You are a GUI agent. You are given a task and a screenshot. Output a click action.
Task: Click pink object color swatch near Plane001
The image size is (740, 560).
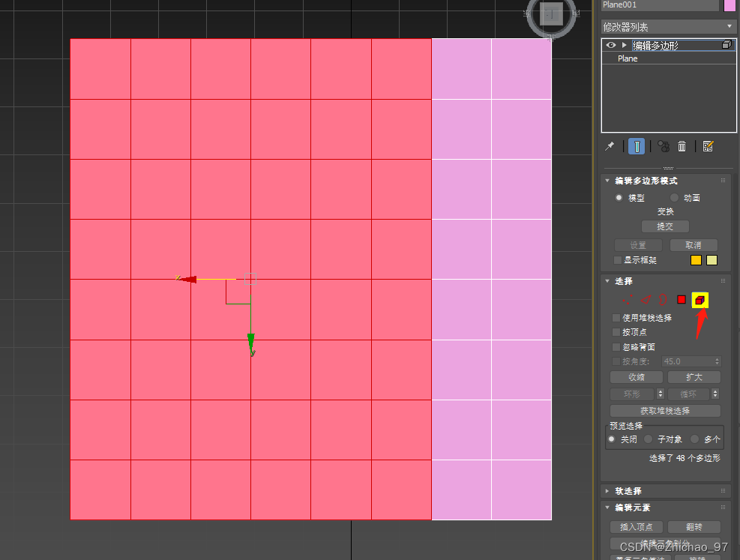(730, 4)
